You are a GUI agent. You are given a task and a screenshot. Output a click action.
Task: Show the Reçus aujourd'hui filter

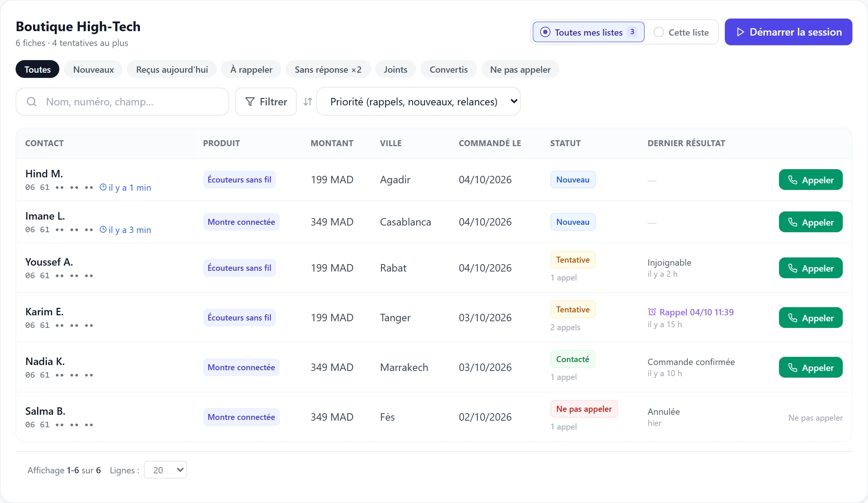coord(172,69)
